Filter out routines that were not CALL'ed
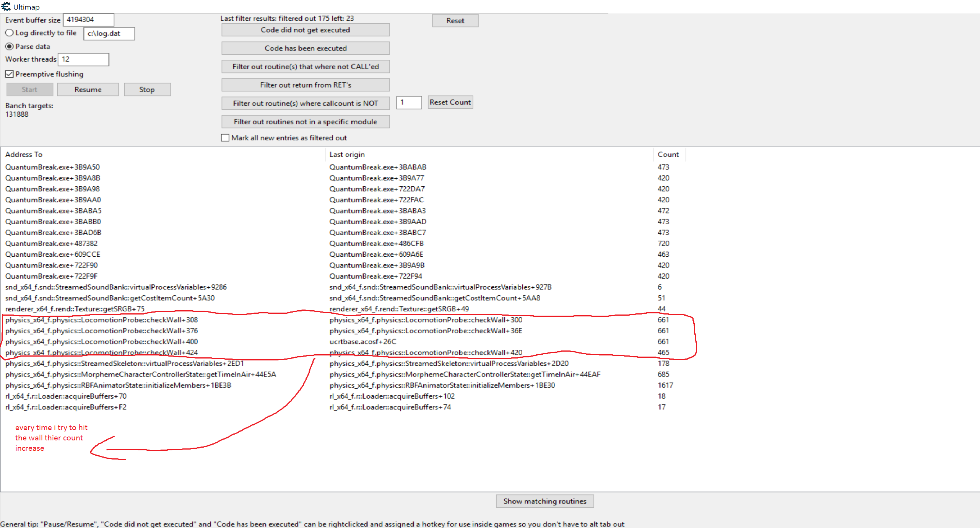Viewport: 980px width, 528px height. [x=305, y=67]
